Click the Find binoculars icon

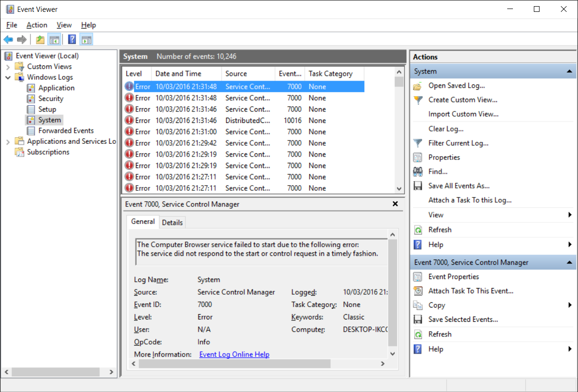pyautogui.click(x=417, y=171)
